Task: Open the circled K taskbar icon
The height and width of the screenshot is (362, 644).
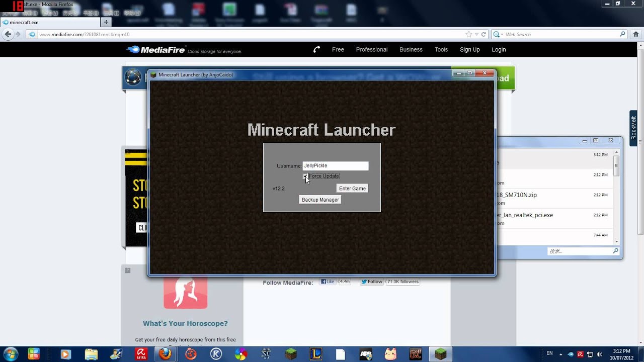Action: [x=216, y=354]
